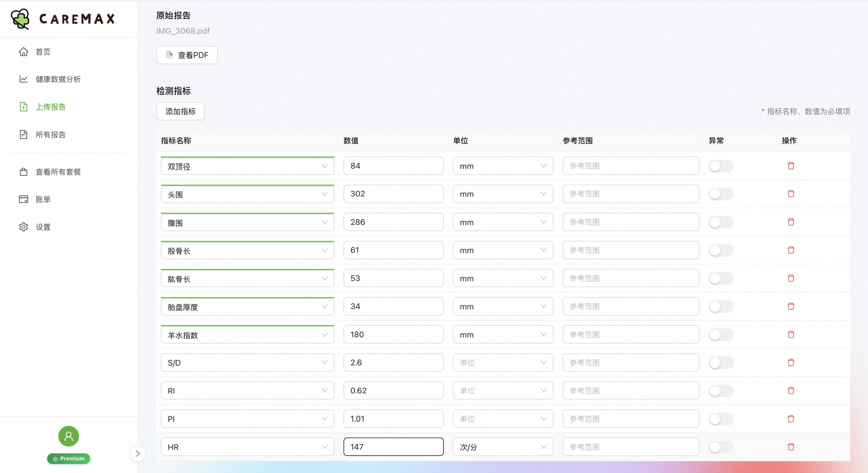Click reference range field in 羊水指数 row
The height and width of the screenshot is (473, 868).
click(630, 334)
